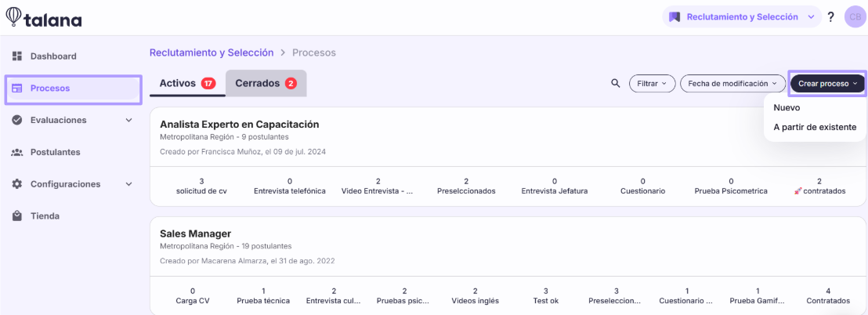Open the Filtrar dropdown
Image resolution: width=868 pixels, height=315 pixels.
652,84
